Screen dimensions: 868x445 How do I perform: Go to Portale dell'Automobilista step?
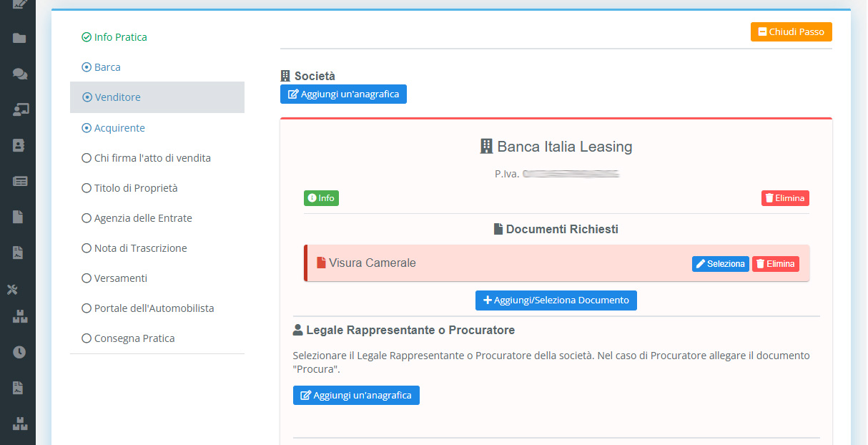(148, 308)
